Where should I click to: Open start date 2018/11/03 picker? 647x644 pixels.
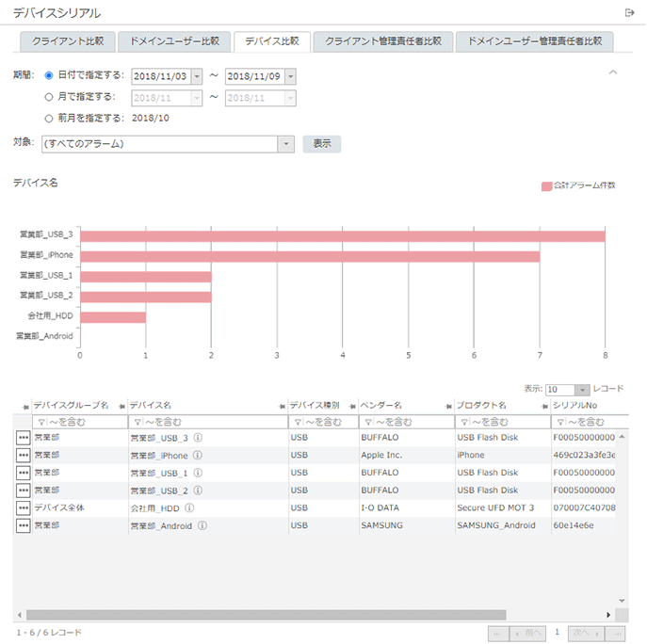[x=196, y=76]
